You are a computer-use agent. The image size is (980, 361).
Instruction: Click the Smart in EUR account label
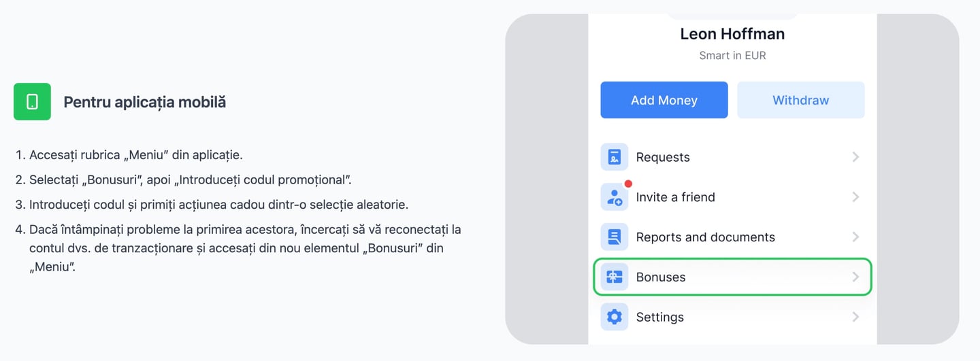(x=732, y=56)
